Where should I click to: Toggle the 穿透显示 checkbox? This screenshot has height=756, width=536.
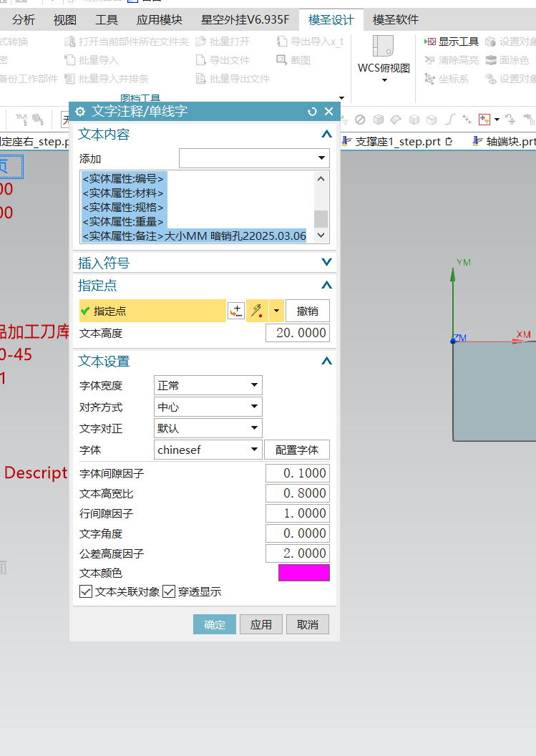click(169, 591)
